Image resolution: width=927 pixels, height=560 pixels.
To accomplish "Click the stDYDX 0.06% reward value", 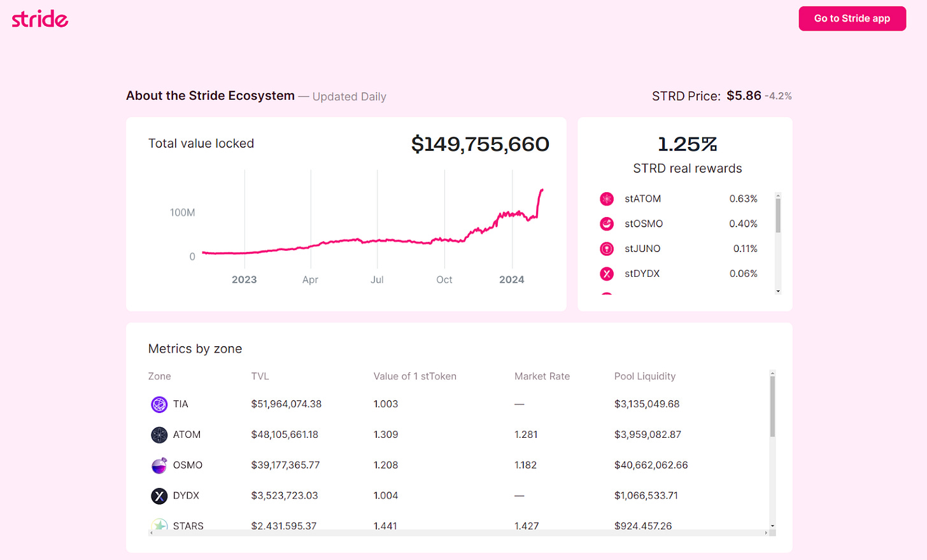I will 743,274.
